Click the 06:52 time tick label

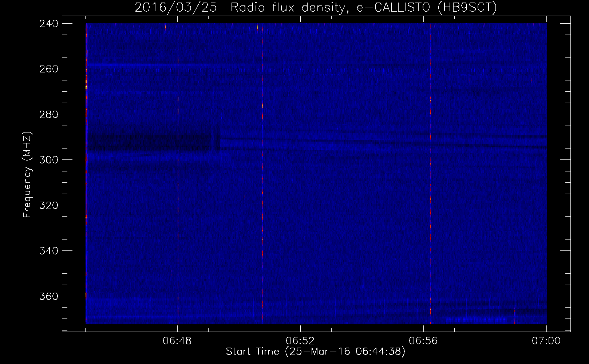(300, 341)
